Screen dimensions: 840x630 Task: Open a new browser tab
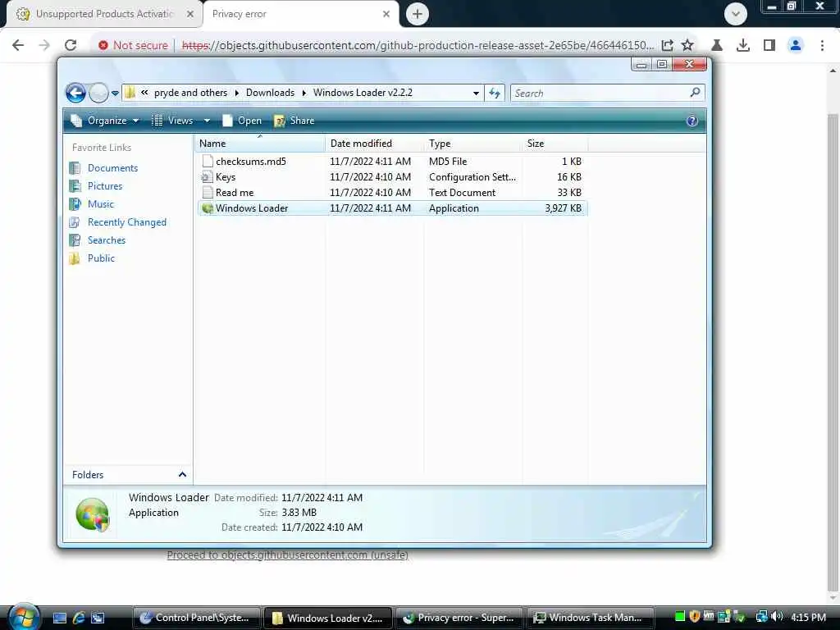(x=418, y=14)
